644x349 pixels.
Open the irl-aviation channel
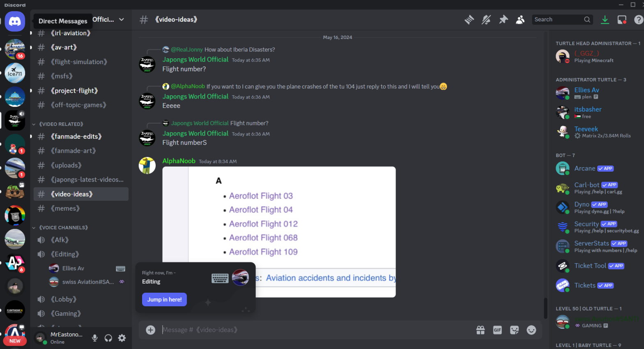click(81, 33)
